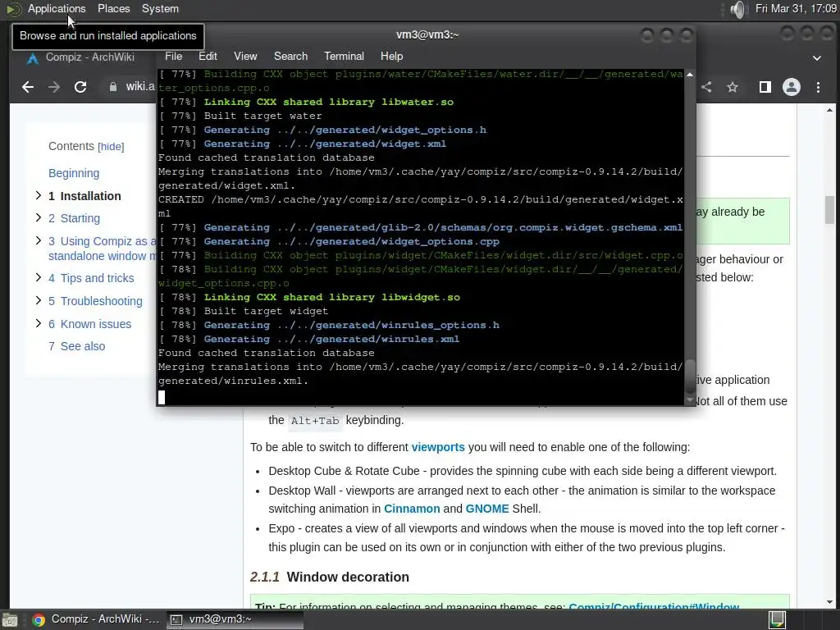Toggle the Chrome side panel icon

(765, 87)
